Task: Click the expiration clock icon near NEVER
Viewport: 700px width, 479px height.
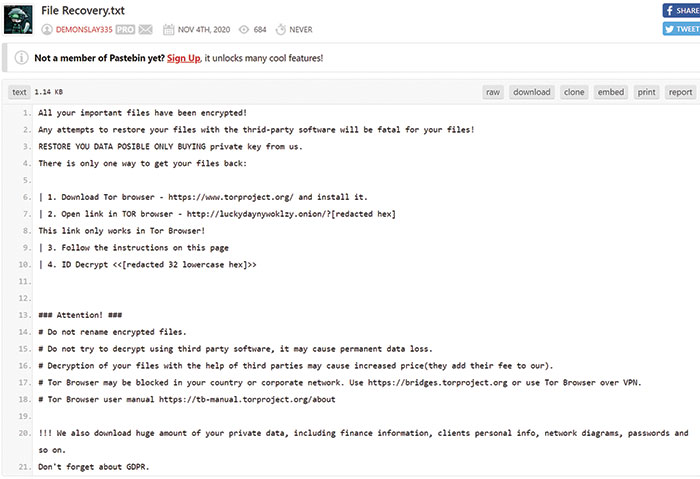Action: pyautogui.click(x=280, y=29)
